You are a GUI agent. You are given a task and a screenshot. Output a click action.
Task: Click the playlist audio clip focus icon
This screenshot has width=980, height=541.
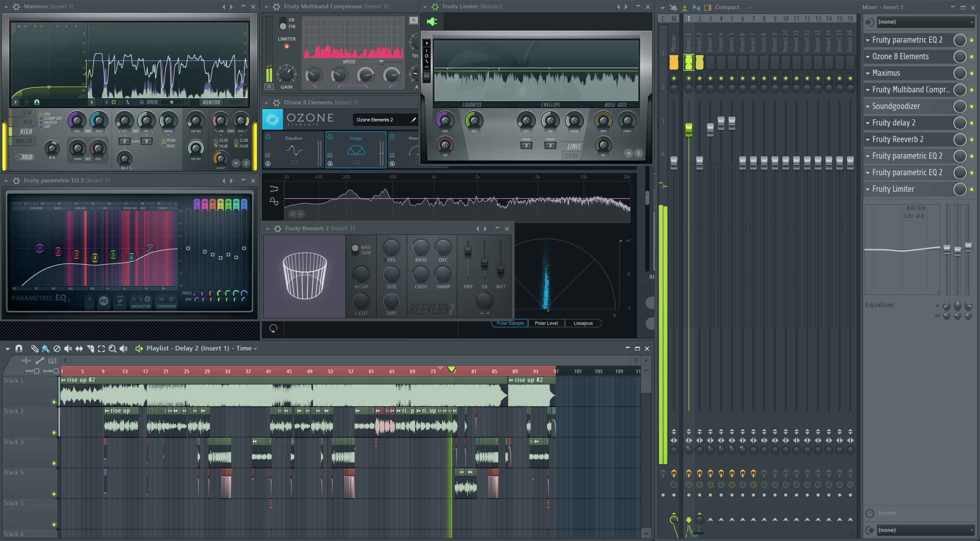click(26, 360)
